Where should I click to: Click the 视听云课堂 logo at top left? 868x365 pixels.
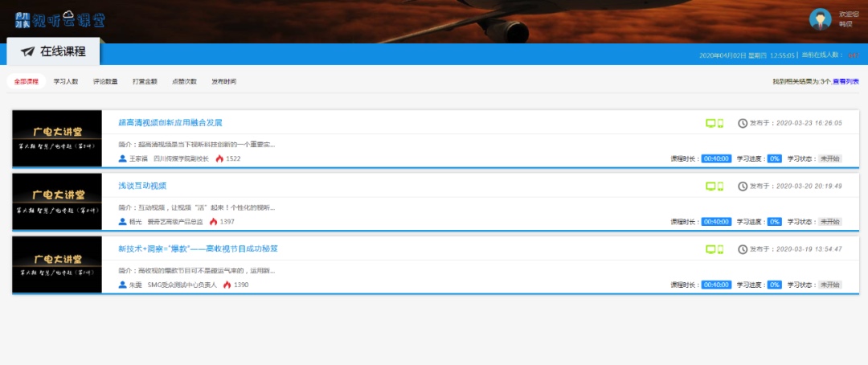(x=59, y=18)
